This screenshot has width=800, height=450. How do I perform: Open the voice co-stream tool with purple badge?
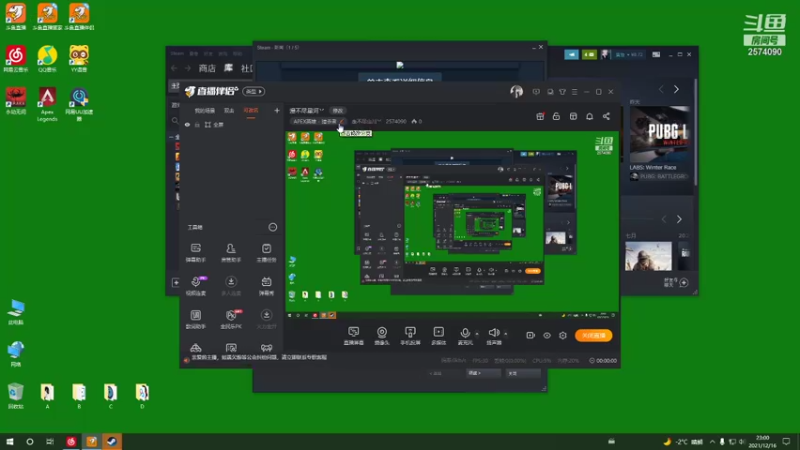click(195, 286)
